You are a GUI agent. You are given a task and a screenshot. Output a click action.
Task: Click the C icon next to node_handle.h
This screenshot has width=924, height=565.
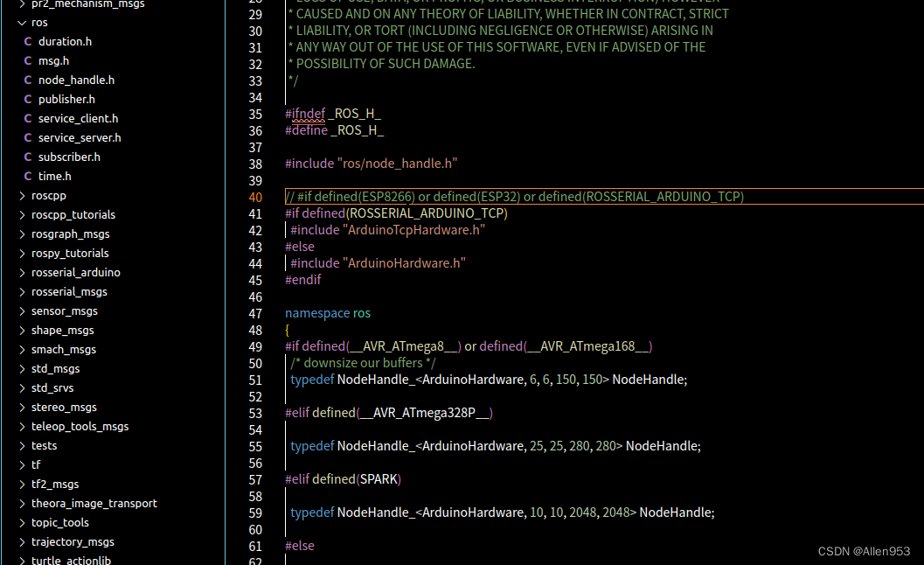28,80
